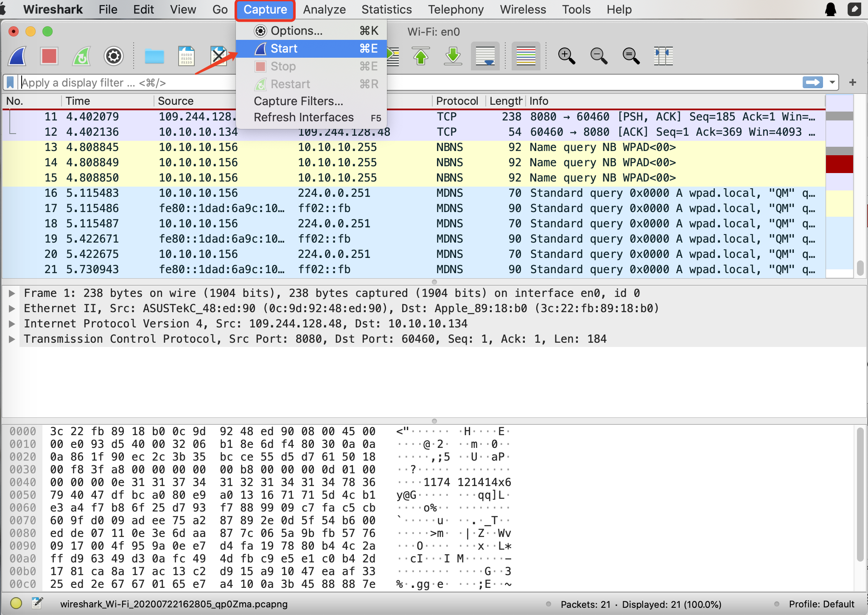Expand the Frame 1 details row

pyautogui.click(x=12, y=293)
